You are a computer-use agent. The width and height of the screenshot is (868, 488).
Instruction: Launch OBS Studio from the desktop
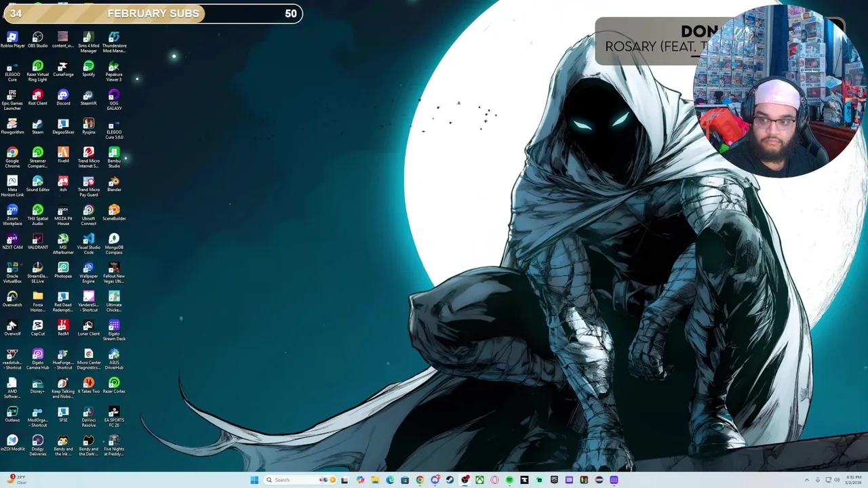(x=38, y=40)
